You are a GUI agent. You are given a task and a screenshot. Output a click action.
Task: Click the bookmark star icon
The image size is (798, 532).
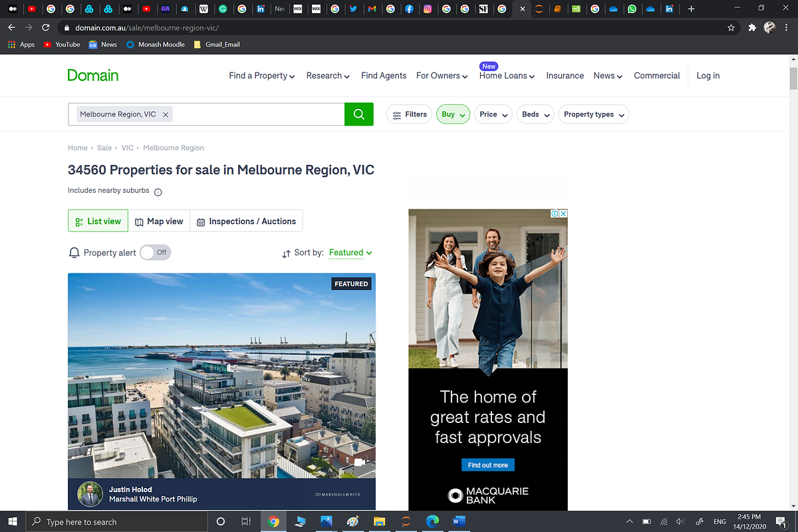tap(731, 28)
